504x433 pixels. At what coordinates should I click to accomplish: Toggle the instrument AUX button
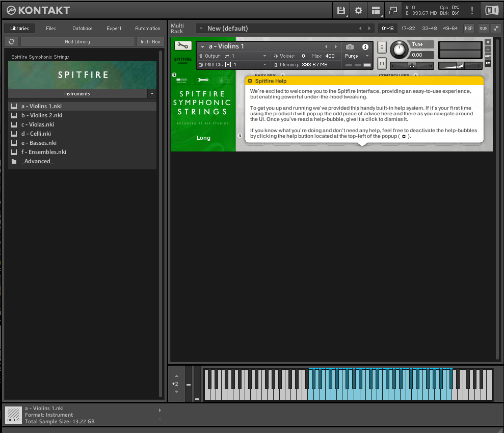(x=488, y=56)
